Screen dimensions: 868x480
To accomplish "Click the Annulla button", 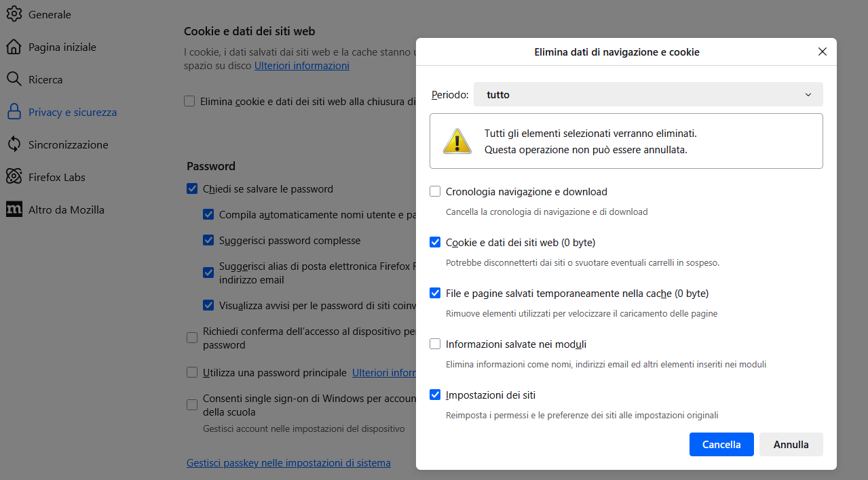I will [x=791, y=445].
